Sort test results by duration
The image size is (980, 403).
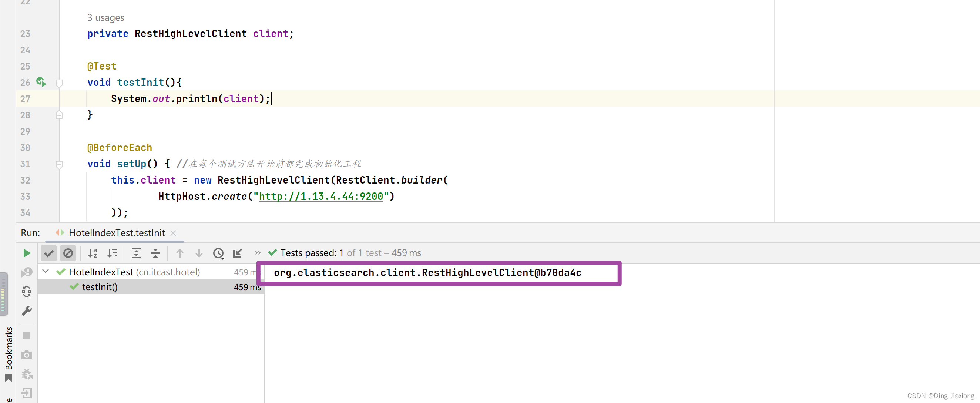point(112,253)
